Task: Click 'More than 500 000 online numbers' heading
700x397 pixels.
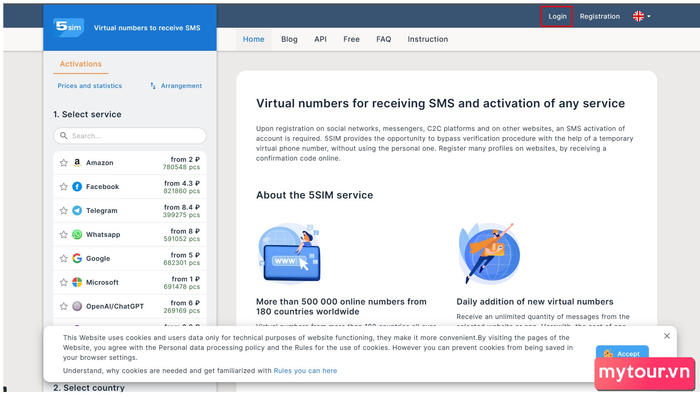Action: pos(341,307)
